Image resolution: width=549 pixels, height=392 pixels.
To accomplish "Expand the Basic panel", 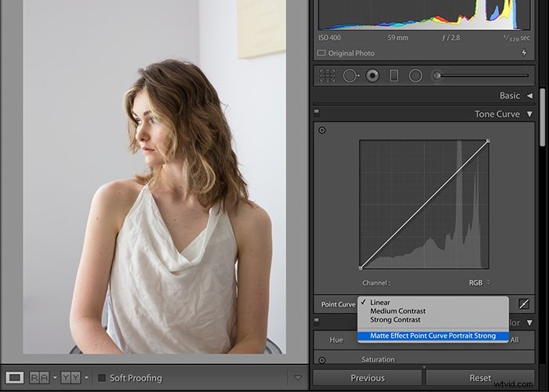I will click(529, 96).
